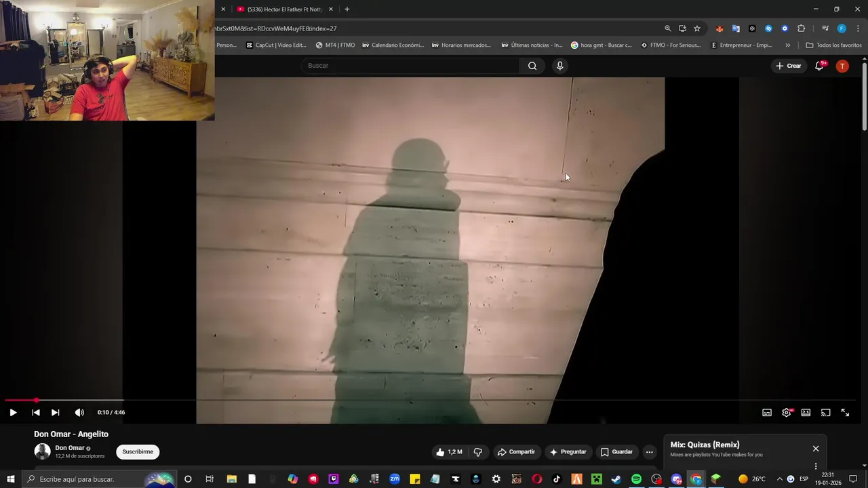Open the media control music-note icon
The height and width of the screenshot is (488, 868).
pyautogui.click(x=825, y=28)
